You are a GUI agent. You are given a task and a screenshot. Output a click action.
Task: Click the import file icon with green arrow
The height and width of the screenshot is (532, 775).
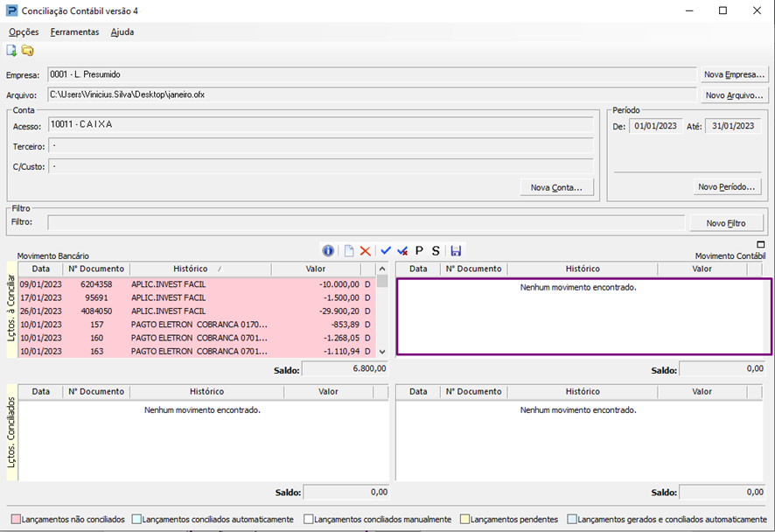pyautogui.click(x=12, y=51)
